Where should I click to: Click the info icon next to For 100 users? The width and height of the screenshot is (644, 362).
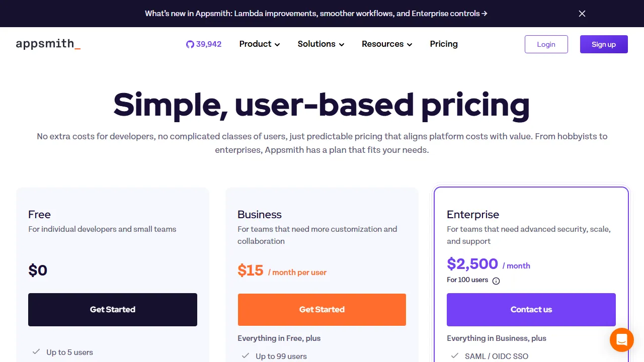(x=496, y=281)
